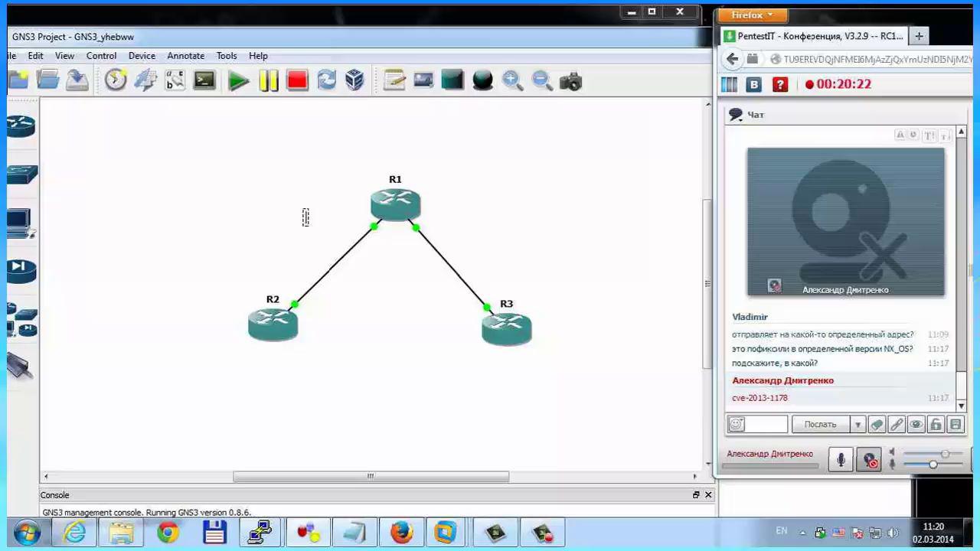Open the emoticon picker in chat input
Screen dimensions: 980x551
point(737,424)
